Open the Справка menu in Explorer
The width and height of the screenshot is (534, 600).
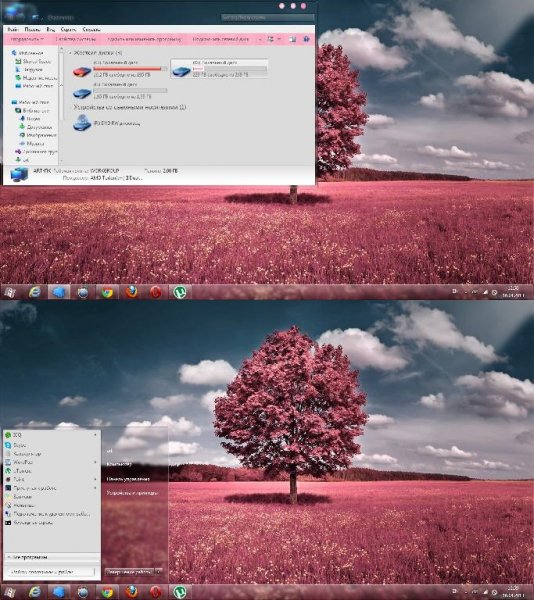pos(91,29)
